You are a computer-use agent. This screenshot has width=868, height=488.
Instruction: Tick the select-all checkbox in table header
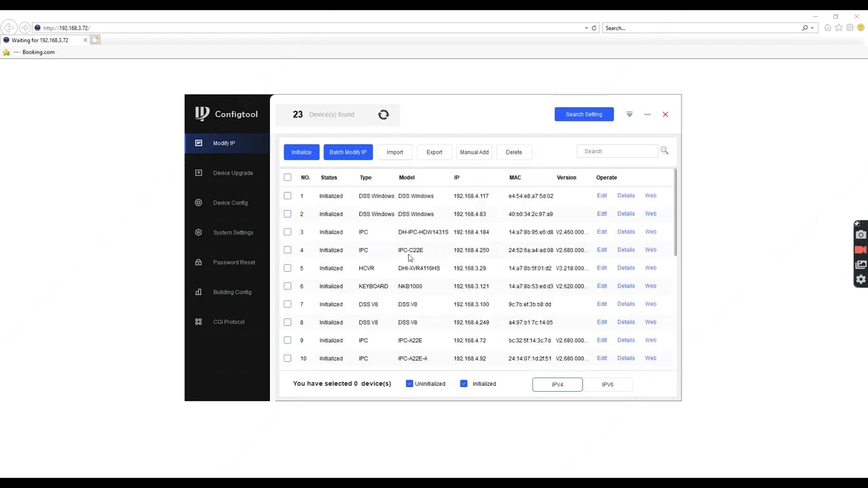pyautogui.click(x=288, y=178)
